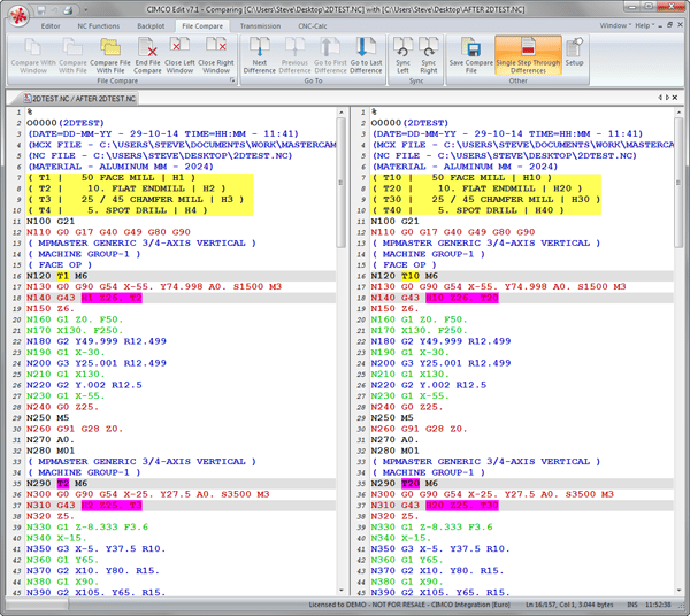
Task: Click right pane magenta H20 Z25. T30
Action: [462, 506]
